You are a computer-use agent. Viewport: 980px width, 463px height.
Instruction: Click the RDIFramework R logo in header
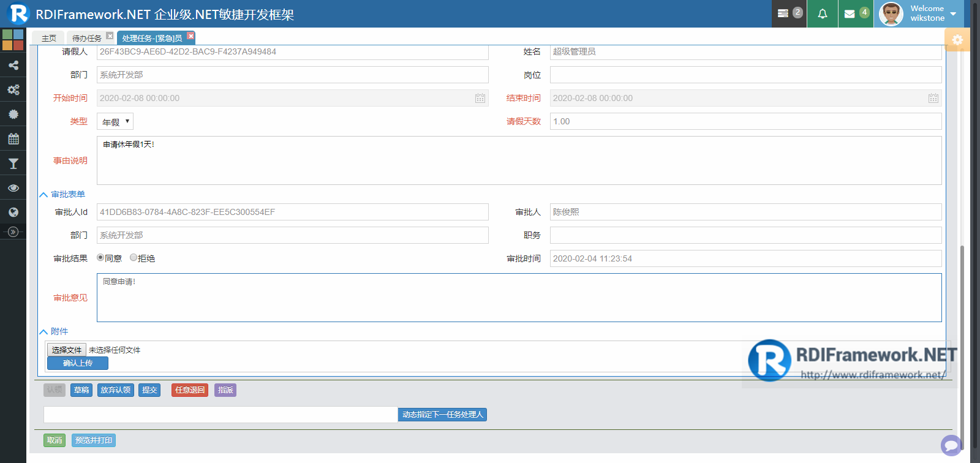click(19, 13)
